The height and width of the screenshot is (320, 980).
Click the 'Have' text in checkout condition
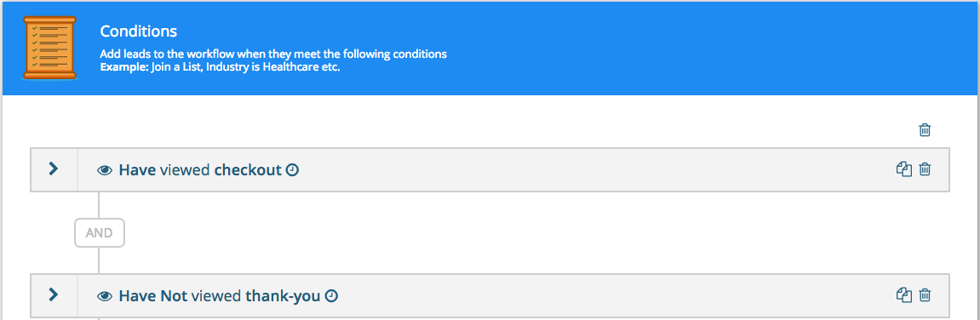coord(137,170)
